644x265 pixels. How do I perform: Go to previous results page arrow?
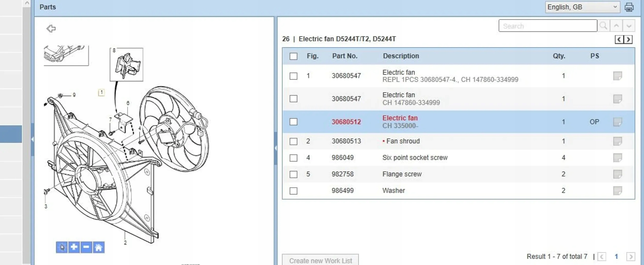(x=601, y=256)
